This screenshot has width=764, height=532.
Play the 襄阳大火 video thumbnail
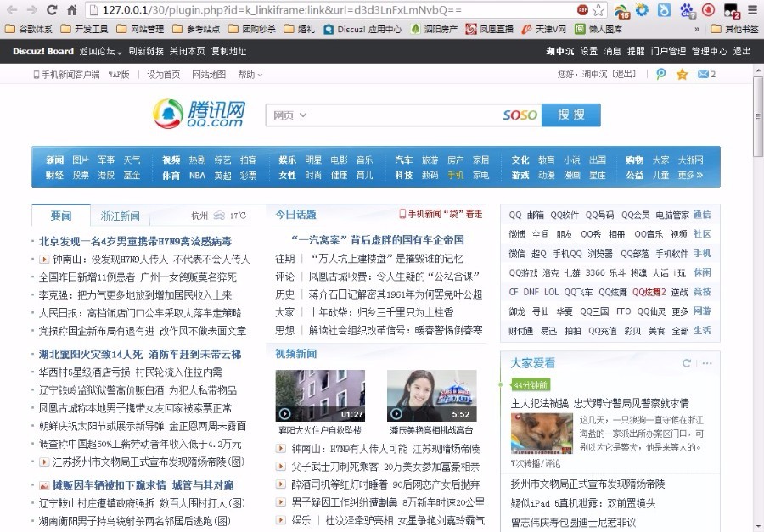[x=320, y=395]
